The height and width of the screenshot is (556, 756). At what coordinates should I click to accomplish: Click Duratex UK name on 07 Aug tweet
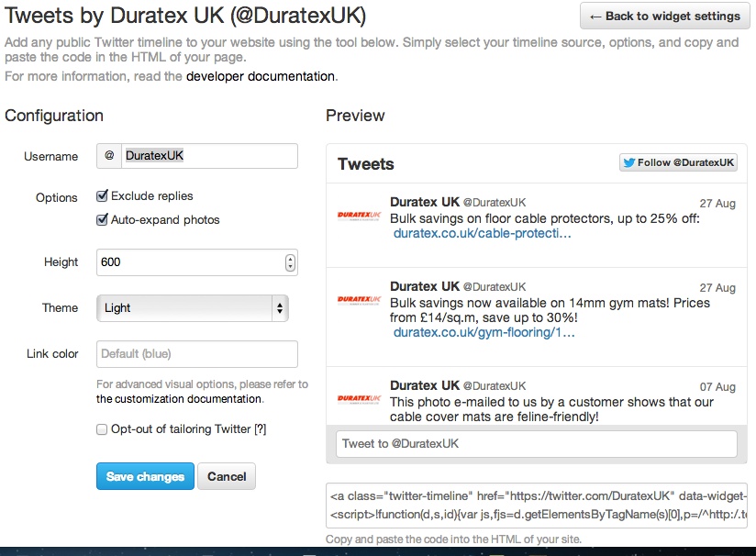pyautogui.click(x=425, y=385)
